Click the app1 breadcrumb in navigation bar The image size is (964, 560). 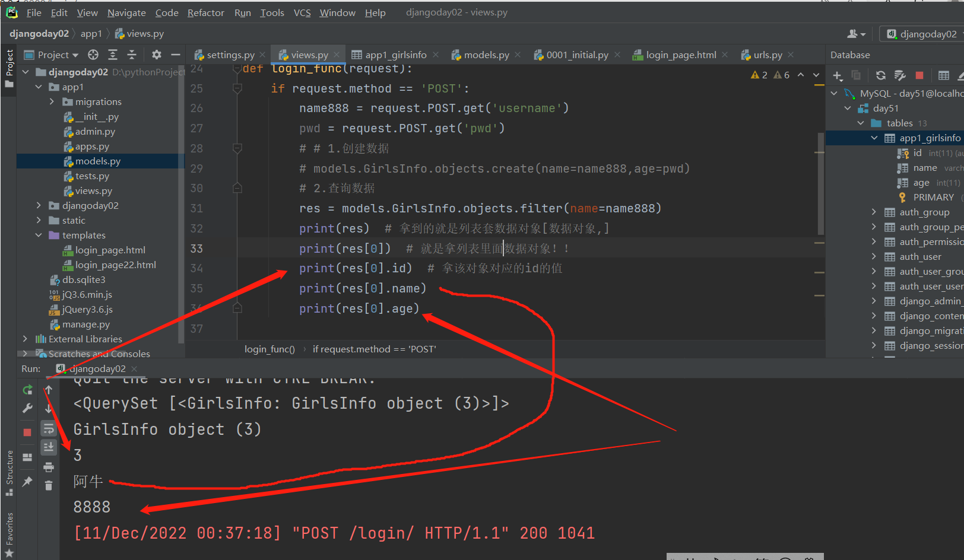click(x=91, y=34)
